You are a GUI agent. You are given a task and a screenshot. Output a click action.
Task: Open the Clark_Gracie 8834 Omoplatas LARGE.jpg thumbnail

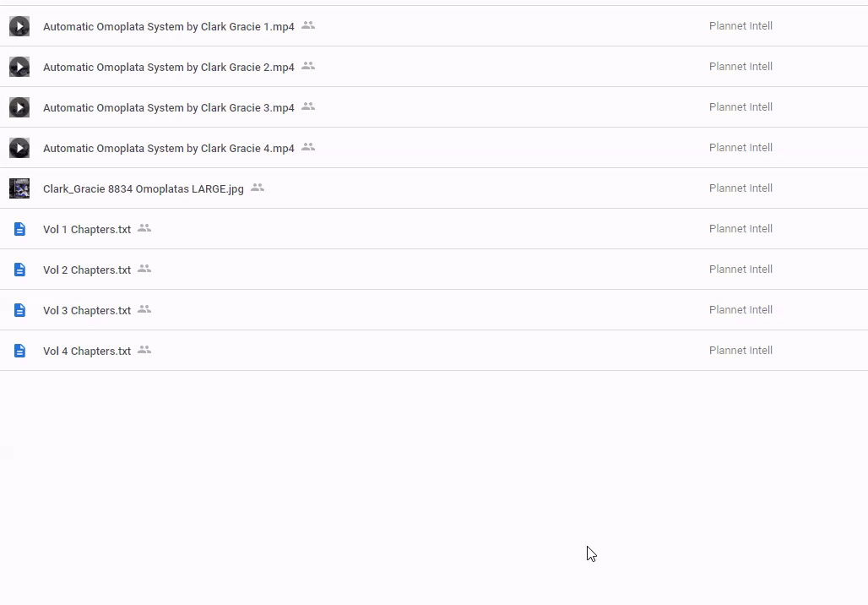point(19,188)
